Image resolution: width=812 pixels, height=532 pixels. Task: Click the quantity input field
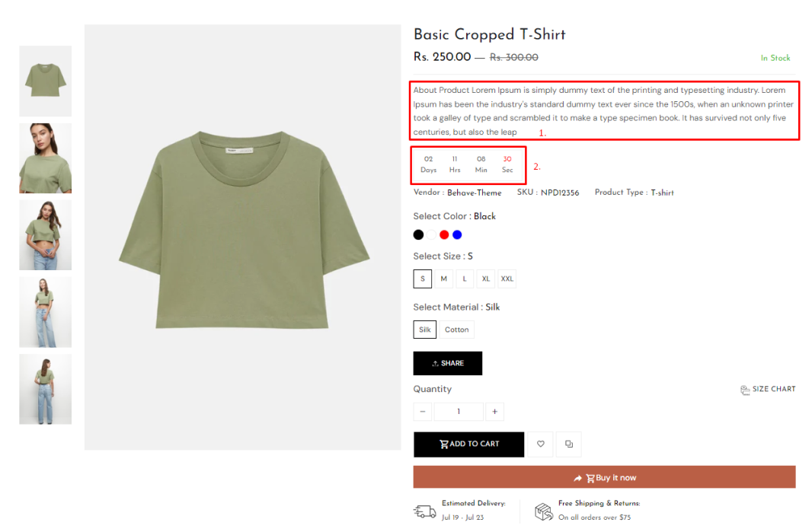pyautogui.click(x=459, y=412)
